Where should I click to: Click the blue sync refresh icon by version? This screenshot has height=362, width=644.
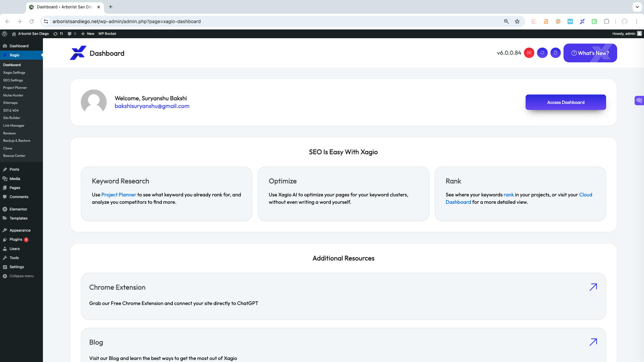click(x=542, y=53)
